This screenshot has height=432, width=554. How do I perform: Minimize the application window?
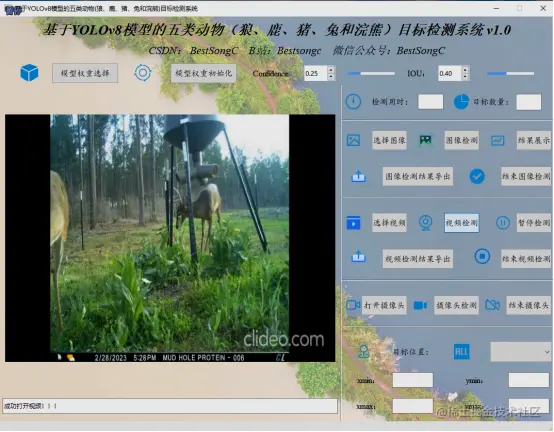coord(496,8)
